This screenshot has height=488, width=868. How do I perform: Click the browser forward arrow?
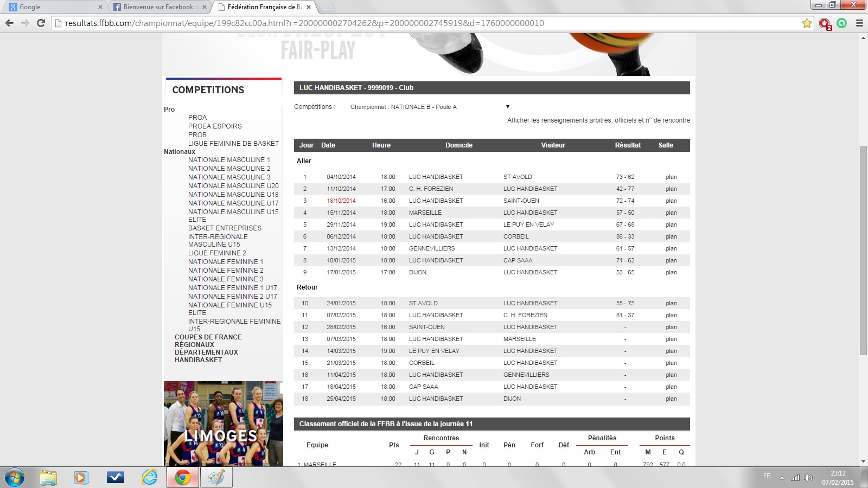pos(25,23)
